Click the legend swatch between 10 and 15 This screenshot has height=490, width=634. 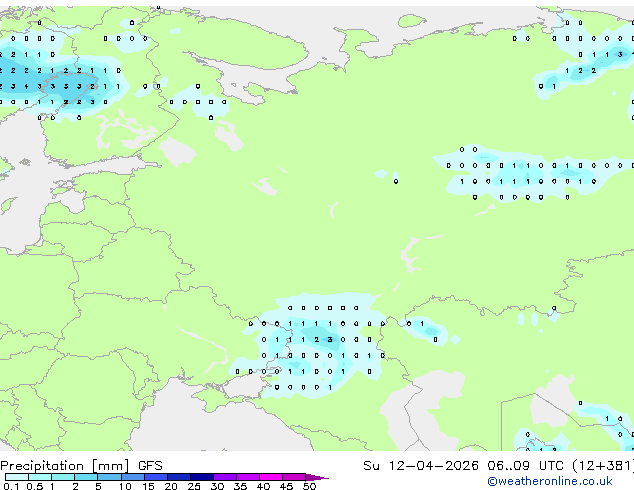coord(132,477)
